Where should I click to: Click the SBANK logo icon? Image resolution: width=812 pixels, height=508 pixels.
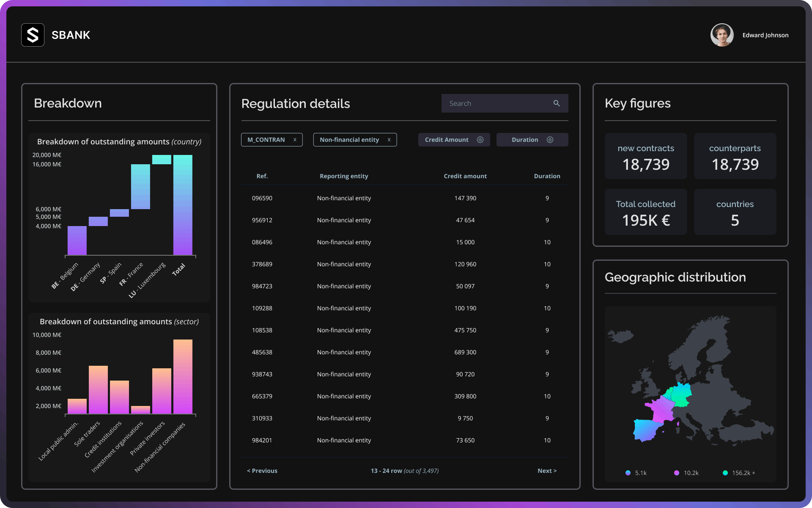click(33, 35)
